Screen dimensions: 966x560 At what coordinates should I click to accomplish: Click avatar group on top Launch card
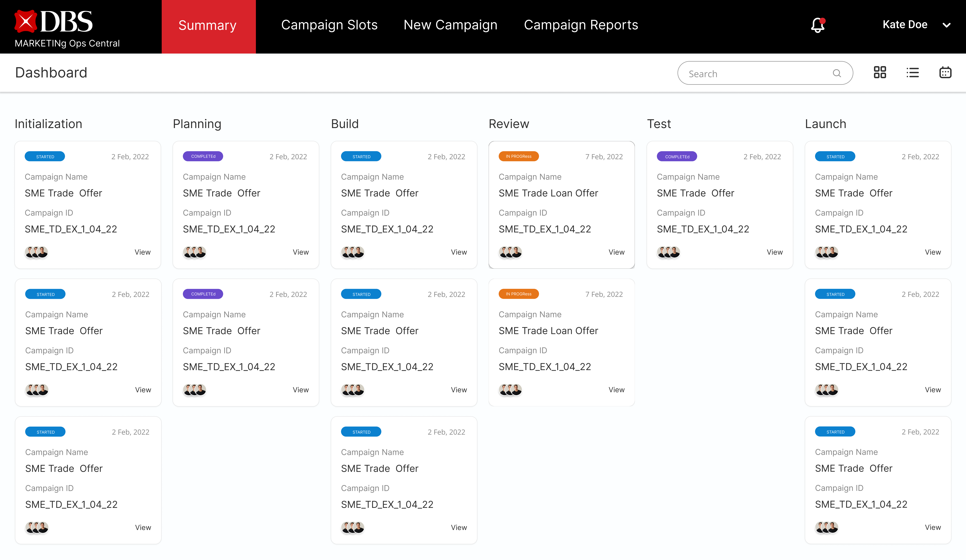coord(826,252)
